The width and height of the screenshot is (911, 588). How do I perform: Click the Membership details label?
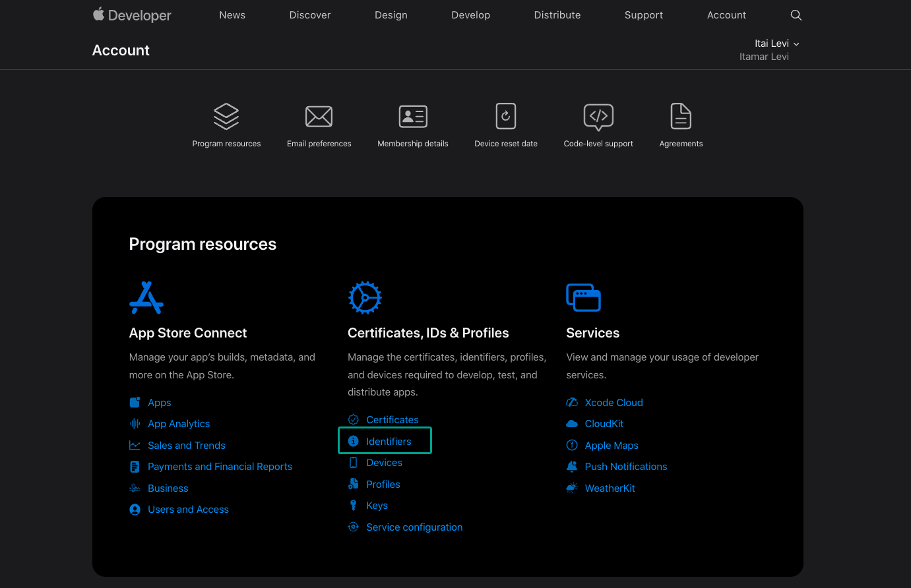coord(413,144)
